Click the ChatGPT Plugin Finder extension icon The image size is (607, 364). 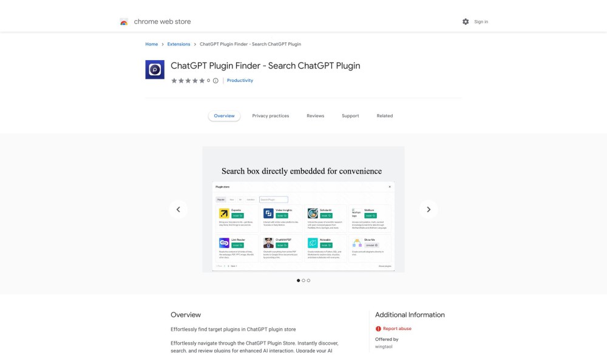(x=155, y=70)
